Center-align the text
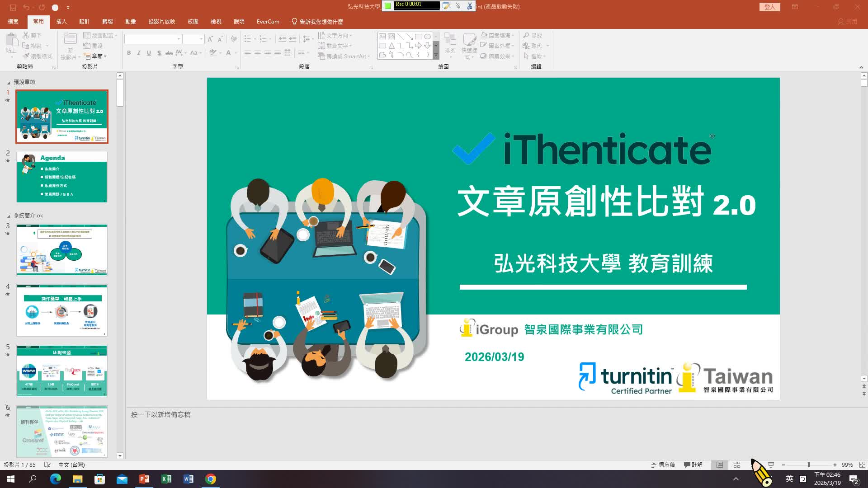Screen dimensions: 868x488 [x=258, y=53]
